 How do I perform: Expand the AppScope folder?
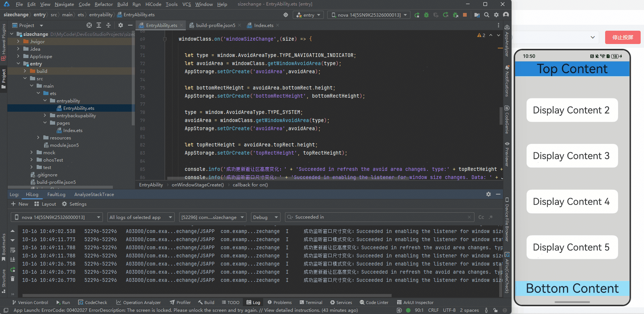click(18, 56)
